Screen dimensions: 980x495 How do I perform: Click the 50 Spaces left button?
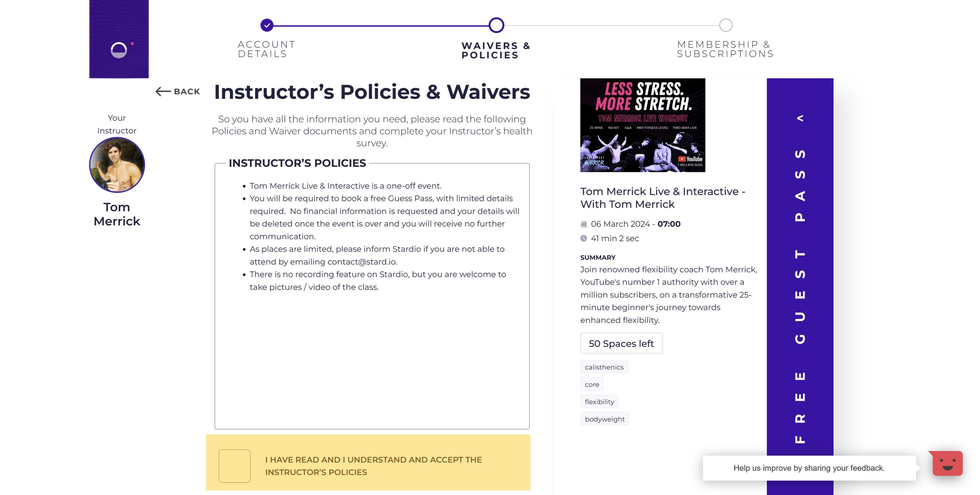click(621, 343)
